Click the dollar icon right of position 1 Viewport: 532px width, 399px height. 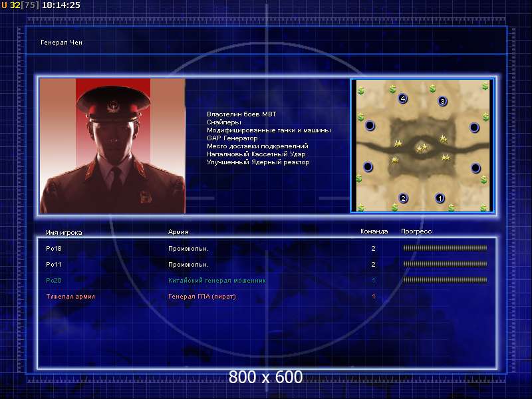452,207
